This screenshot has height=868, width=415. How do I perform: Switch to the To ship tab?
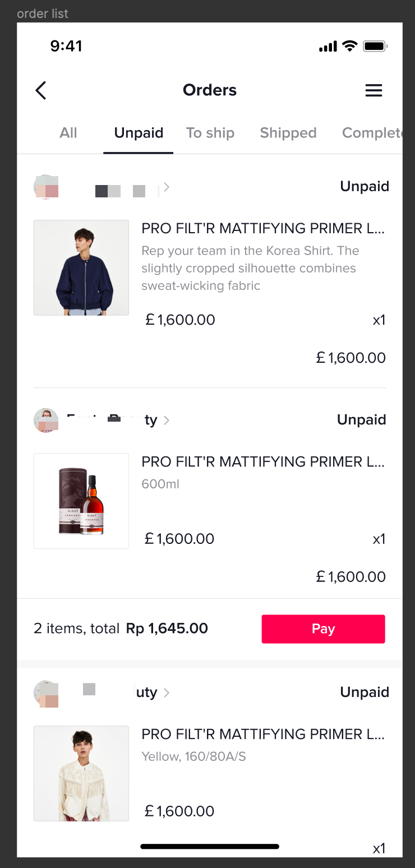coord(210,133)
